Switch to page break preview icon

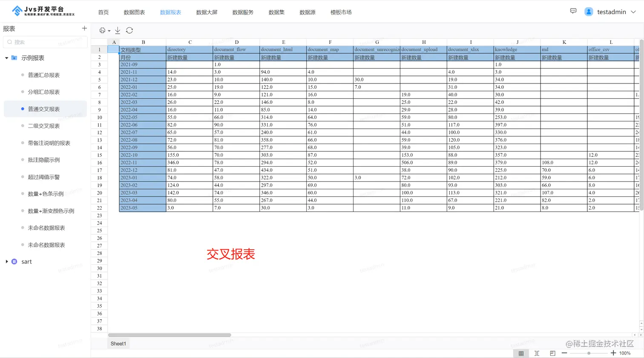tap(537, 353)
